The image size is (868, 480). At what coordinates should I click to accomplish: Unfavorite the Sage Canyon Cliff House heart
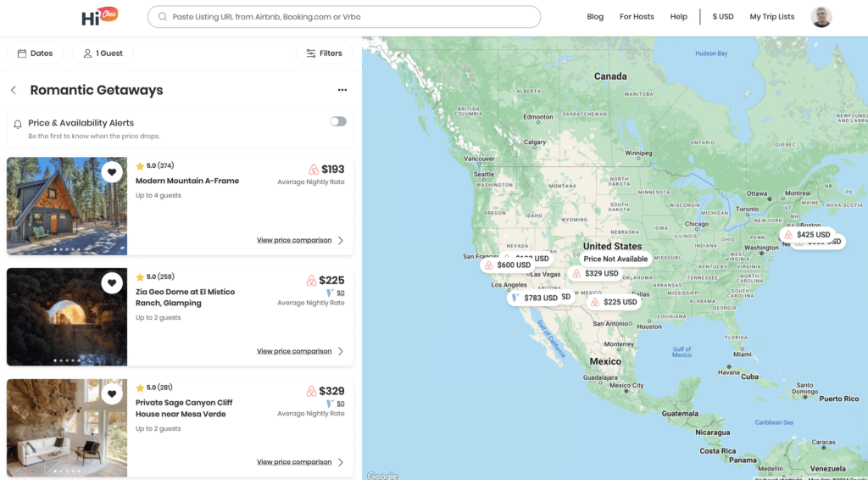(112, 393)
